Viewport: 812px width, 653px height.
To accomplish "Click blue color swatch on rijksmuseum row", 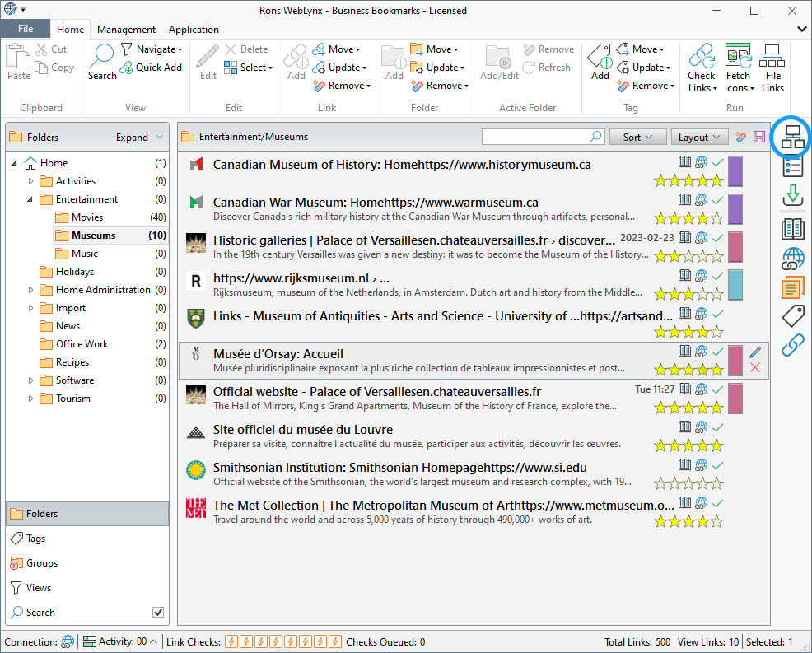I will click(x=735, y=284).
